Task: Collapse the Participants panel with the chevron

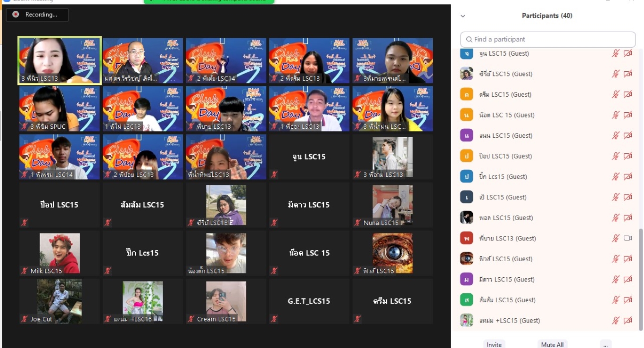Action: point(463,16)
